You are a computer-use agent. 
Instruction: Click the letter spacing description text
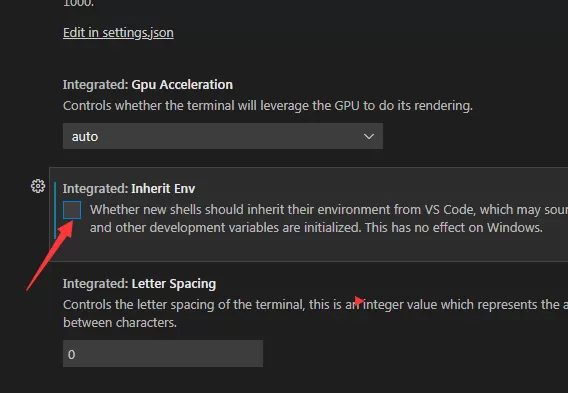coord(316,313)
